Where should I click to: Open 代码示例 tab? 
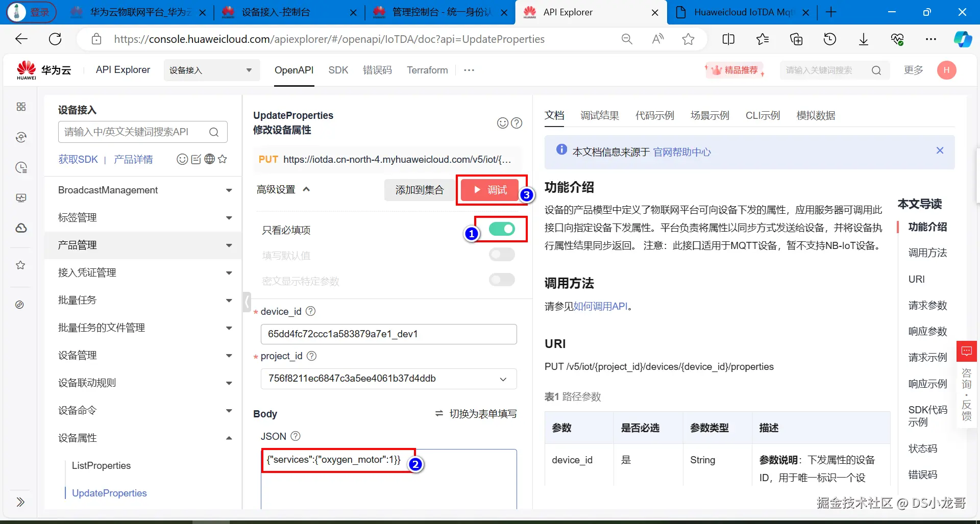point(655,116)
